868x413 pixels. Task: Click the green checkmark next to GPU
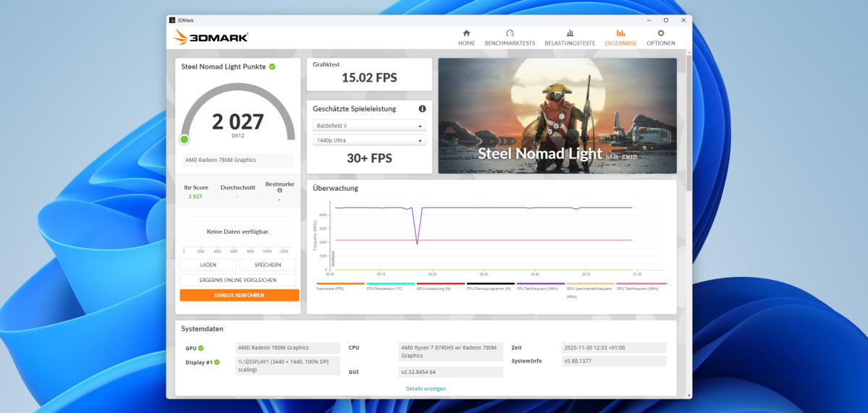click(x=201, y=348)
